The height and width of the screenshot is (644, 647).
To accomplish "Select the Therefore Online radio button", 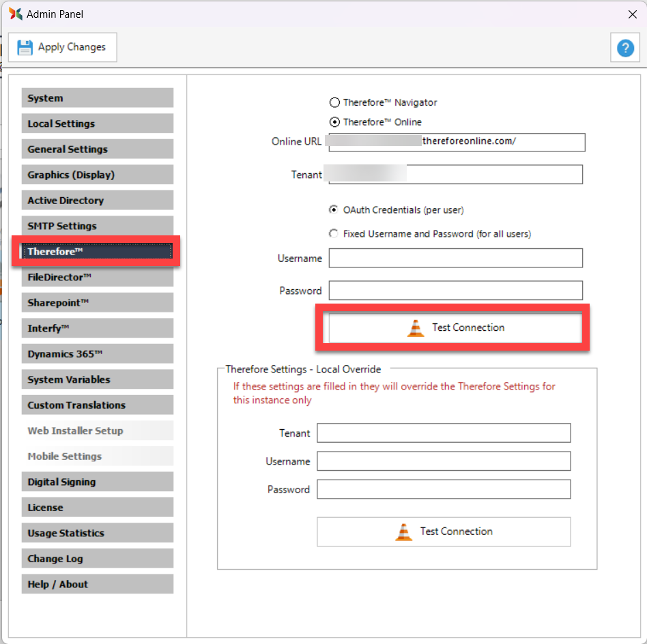I will 334,122.
